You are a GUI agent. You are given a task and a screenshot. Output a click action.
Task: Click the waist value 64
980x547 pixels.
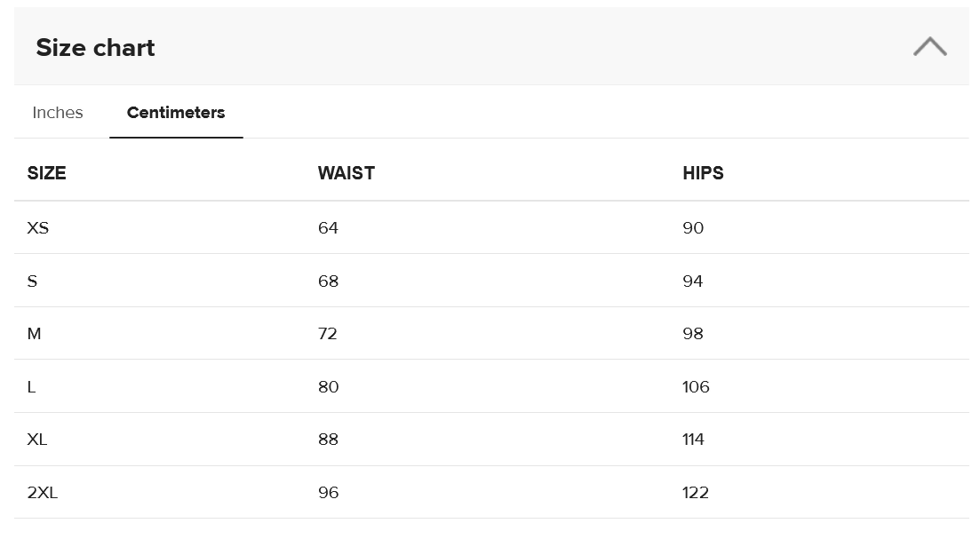328,228
